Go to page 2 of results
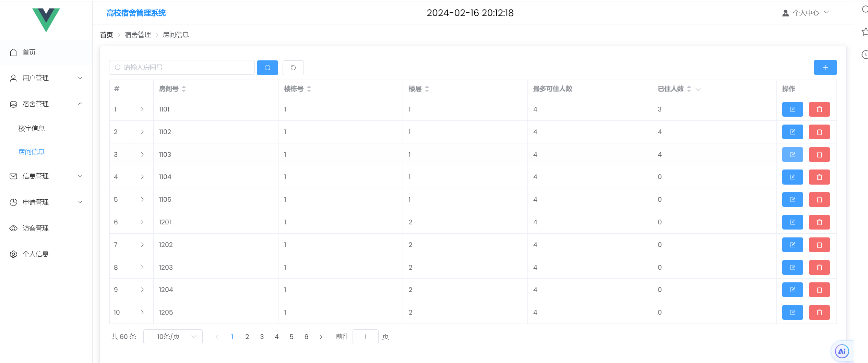 247,337
